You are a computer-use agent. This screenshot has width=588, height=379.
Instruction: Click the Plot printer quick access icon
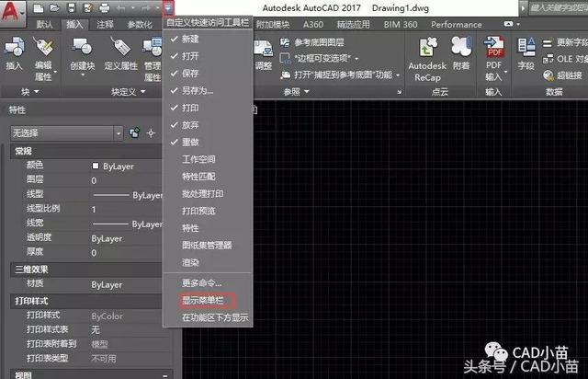104,8
